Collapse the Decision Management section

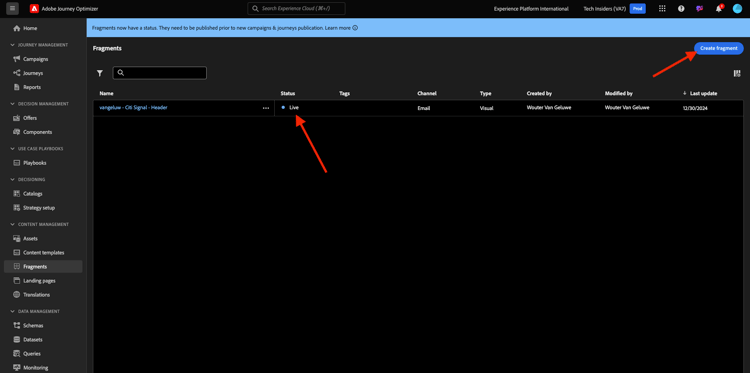[13, 104]
